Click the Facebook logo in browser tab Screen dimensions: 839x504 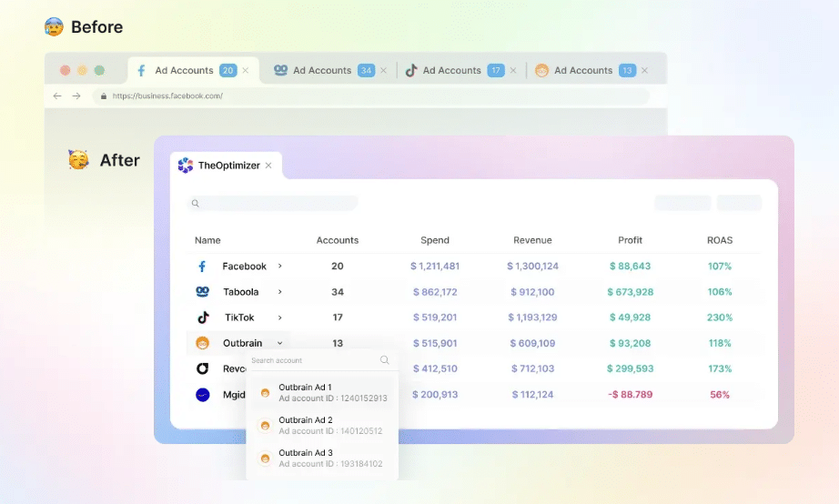click(141, 71)
